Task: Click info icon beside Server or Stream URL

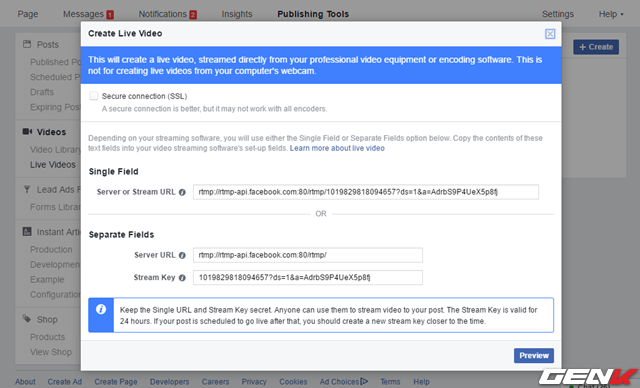Action: pyautogui.click(x=182, y=192)
